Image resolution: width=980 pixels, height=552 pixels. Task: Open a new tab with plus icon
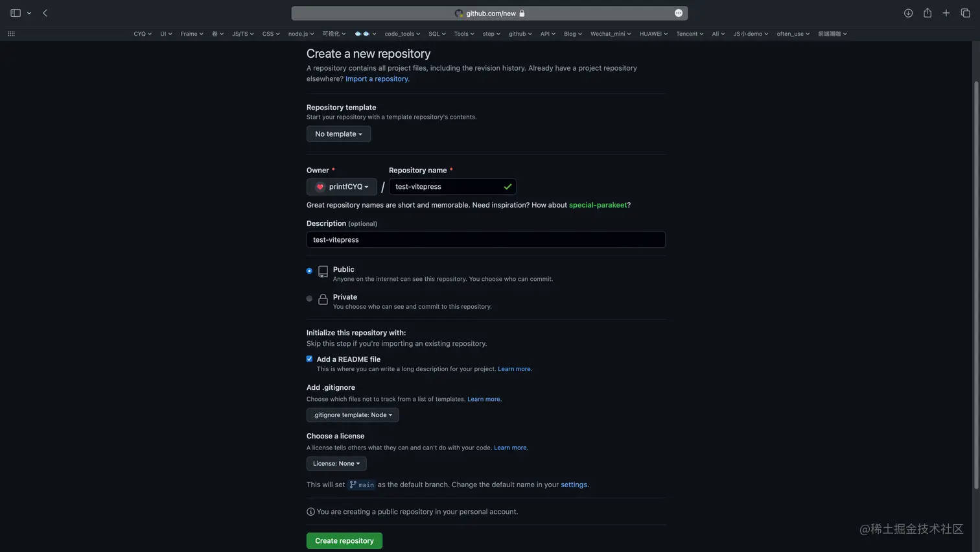pos(946,13)
